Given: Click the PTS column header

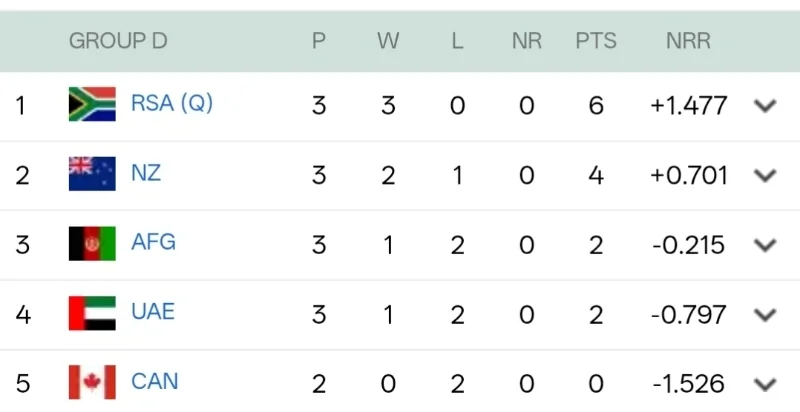Looking at the screenshot, I should pyautogui.click(x=596, y=41).
